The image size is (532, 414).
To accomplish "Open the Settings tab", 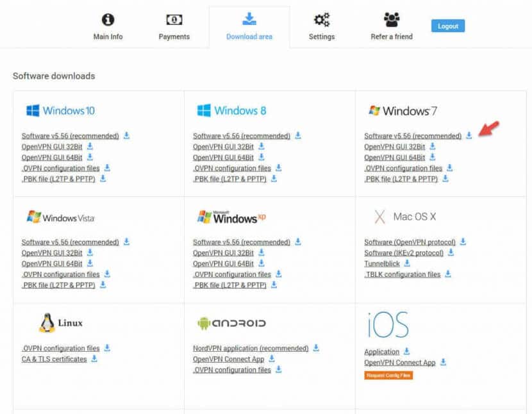I will (x=322, y=27).
